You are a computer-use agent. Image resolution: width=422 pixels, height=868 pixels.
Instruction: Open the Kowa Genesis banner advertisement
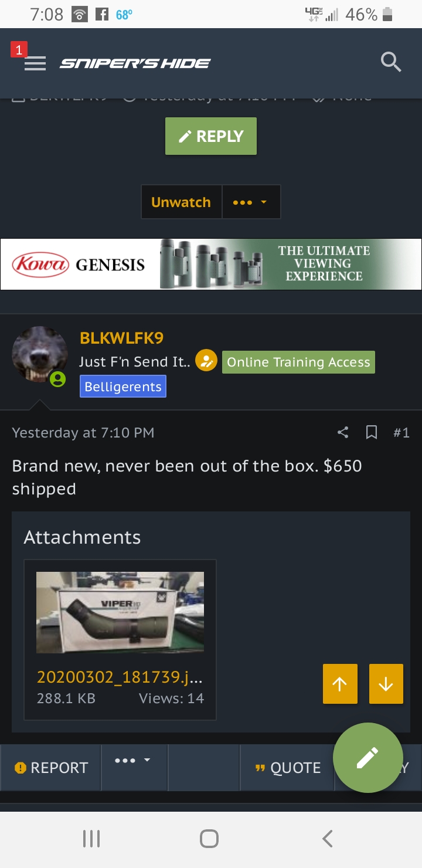click(211, 264)
